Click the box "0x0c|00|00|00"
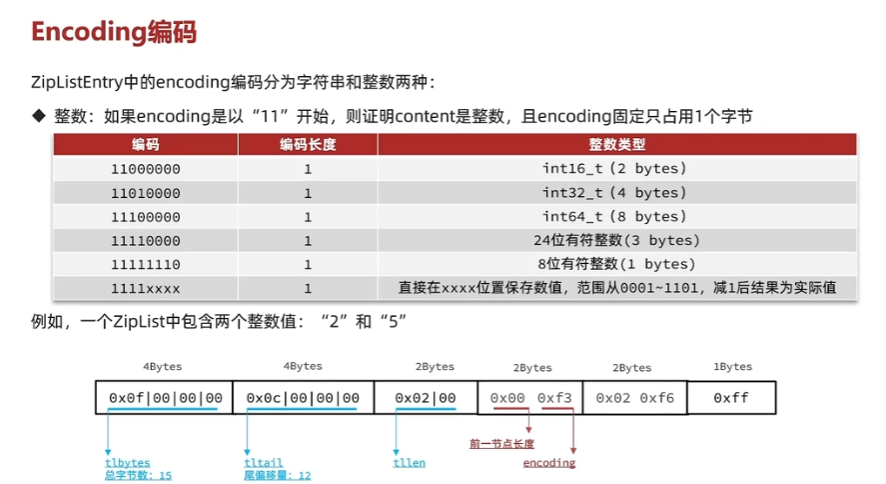The image size is (886, 484). click(x=303, y=398)
